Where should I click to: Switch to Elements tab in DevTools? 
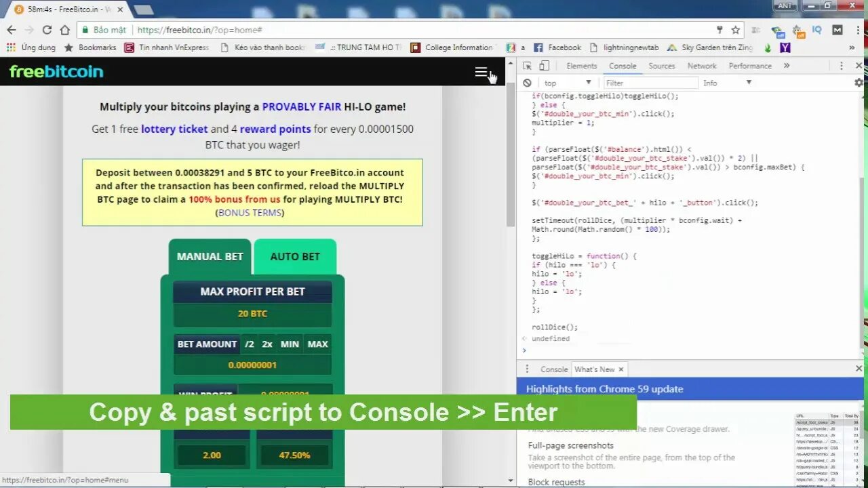point(582,66)
